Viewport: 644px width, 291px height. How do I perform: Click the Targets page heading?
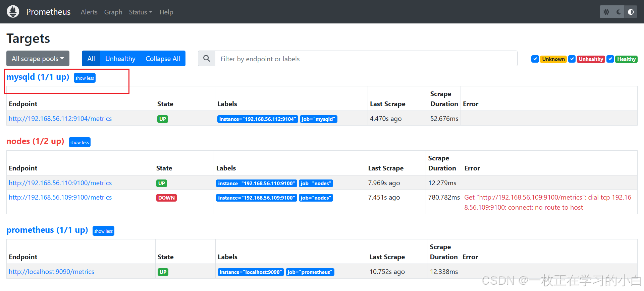28,39
